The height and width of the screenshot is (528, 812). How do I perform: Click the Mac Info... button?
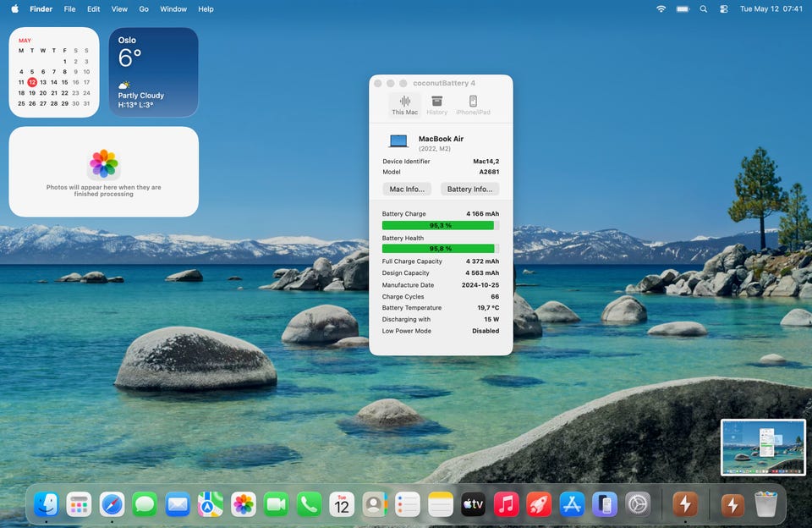coord(407,190)
